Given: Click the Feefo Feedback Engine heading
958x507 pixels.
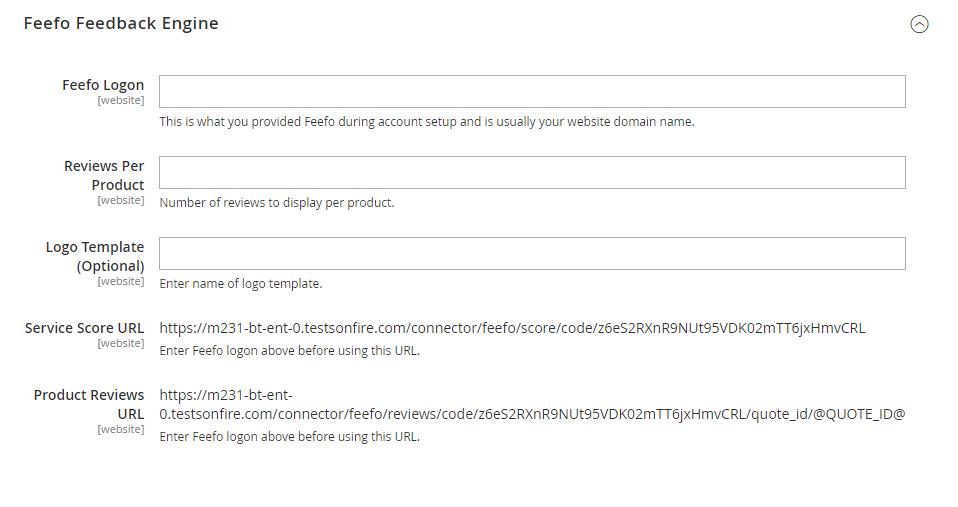Looking at the screenshot, I should 121,23.
